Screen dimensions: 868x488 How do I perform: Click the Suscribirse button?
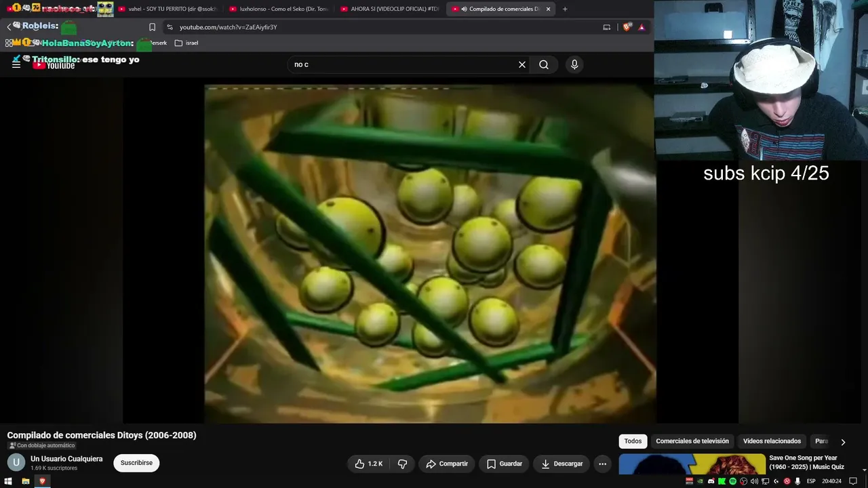pos(136,463)
